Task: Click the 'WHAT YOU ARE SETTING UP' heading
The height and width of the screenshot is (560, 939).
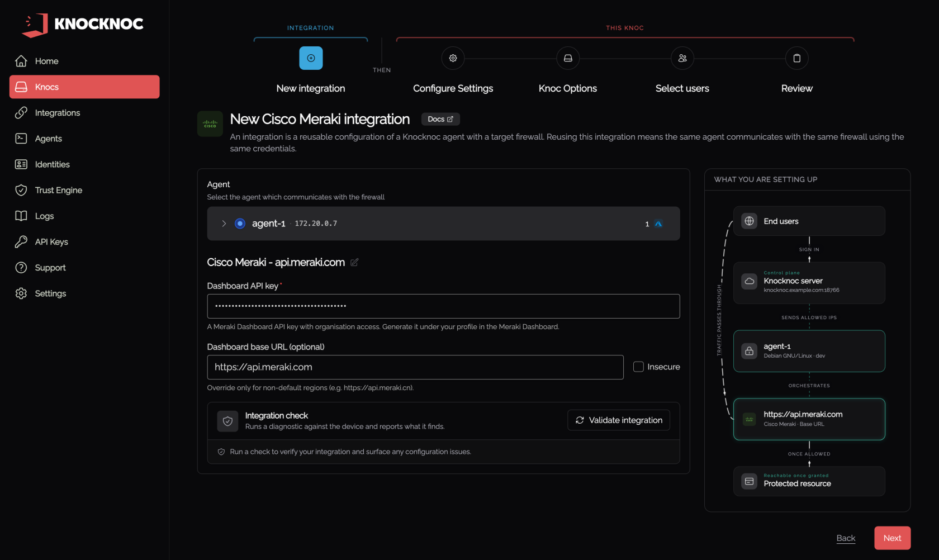Action: coord(766,179)
